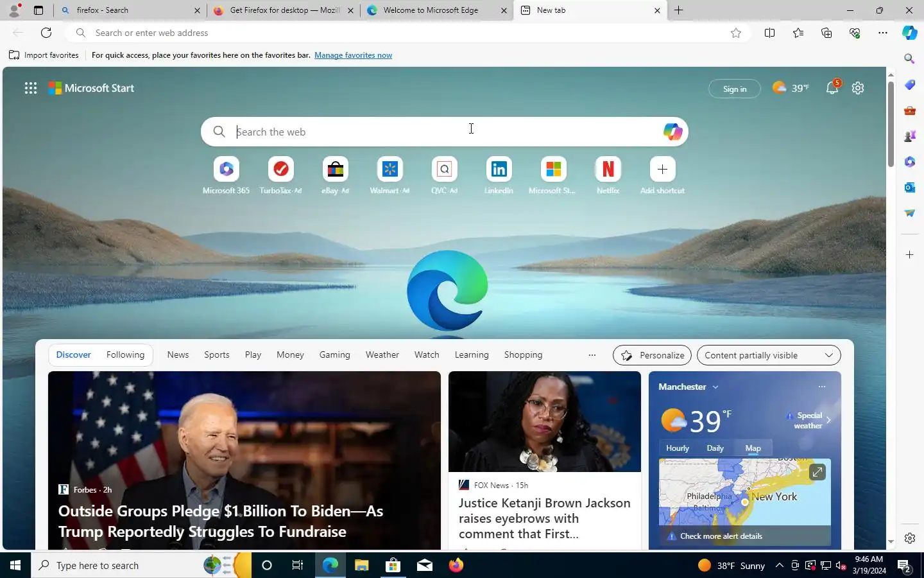Open more feed categories ellipsis
Viewport: 924px width, 578px height.
[592, 355]
